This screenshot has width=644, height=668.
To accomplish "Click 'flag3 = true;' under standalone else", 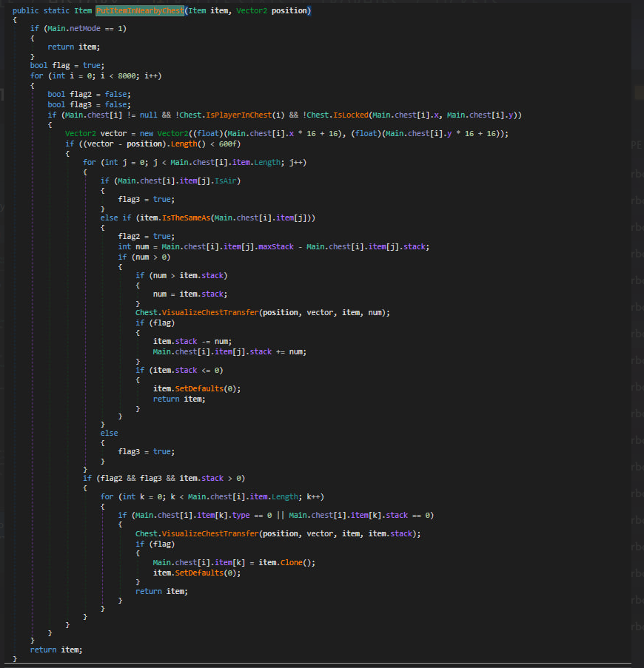I will point(146,451).
